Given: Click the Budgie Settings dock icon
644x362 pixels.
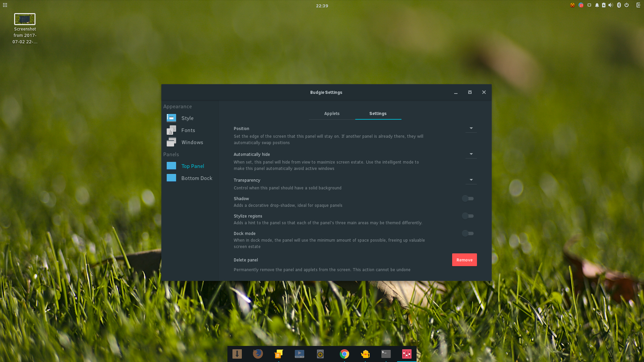Looking at the screenshot, I should coord(407,354).
